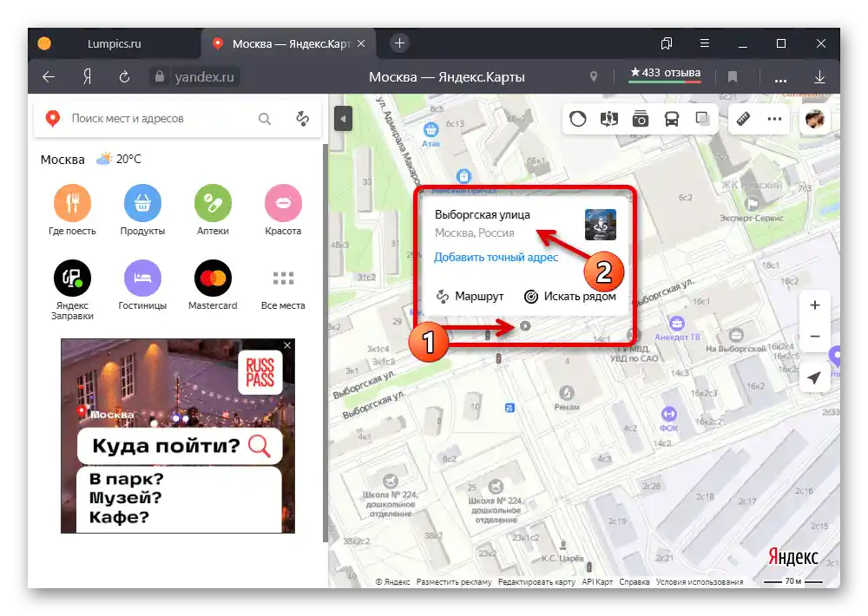The width and height of the screenshot is (868, 616).
Task: Open Яндекс Заправки category
Action: 72,290
